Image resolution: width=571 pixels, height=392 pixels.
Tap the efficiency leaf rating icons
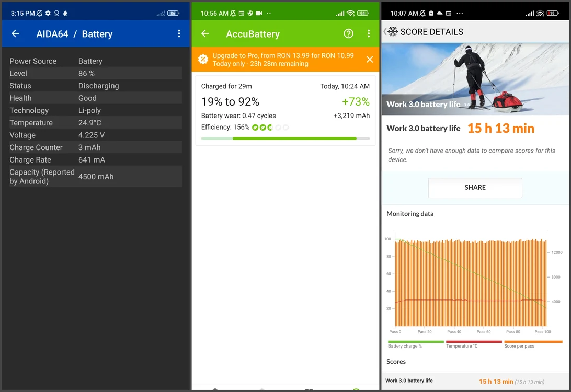[x=270, y=128]
